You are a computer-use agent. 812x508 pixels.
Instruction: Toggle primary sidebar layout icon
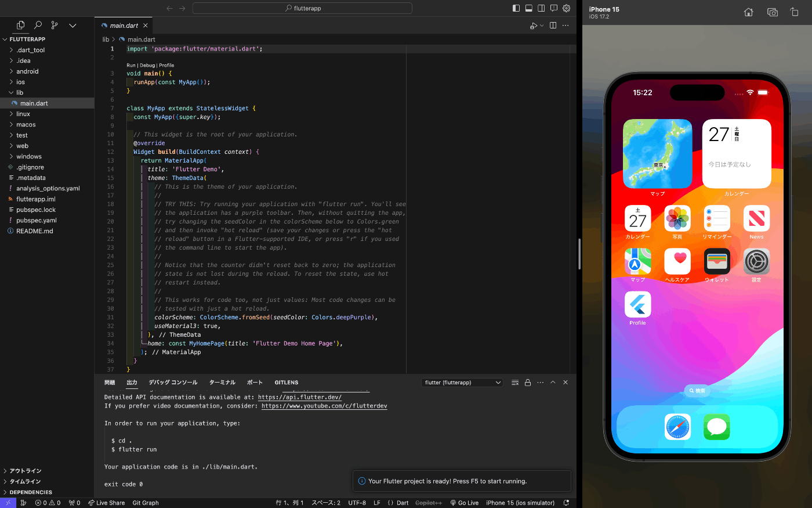pyautogui.click(x=516, y=8)
